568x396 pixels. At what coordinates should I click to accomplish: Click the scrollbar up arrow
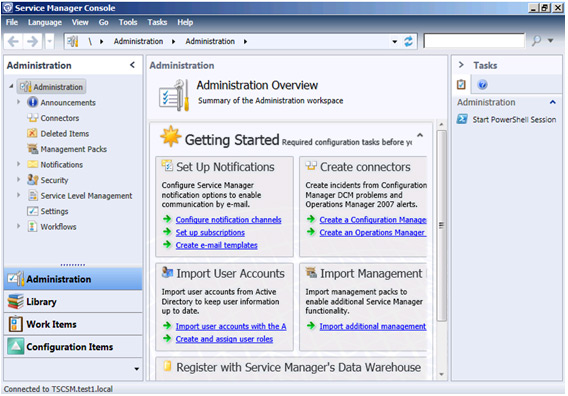(x=441, y=125)
